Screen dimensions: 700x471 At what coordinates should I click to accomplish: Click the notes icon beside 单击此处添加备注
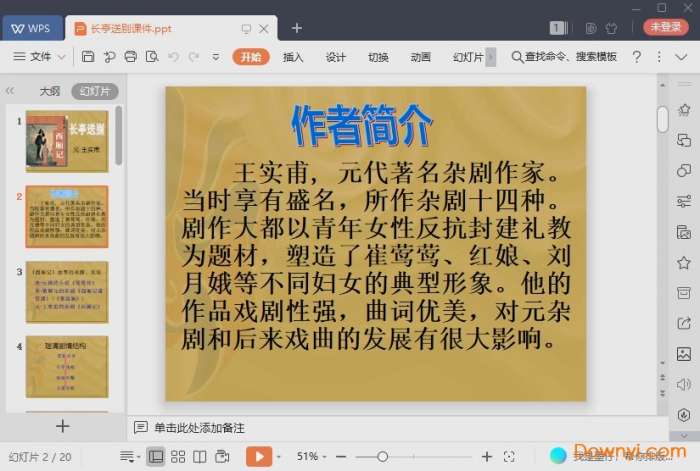tap(141, 428)
